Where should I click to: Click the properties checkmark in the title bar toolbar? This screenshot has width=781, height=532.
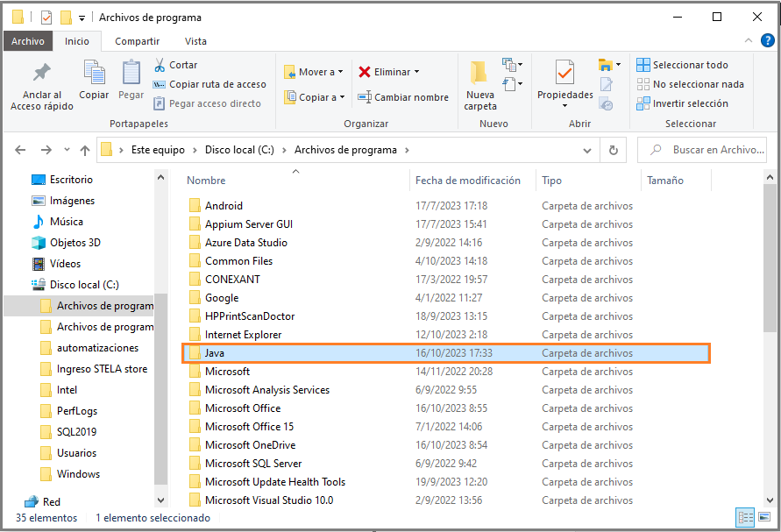[x=46, y=18]
